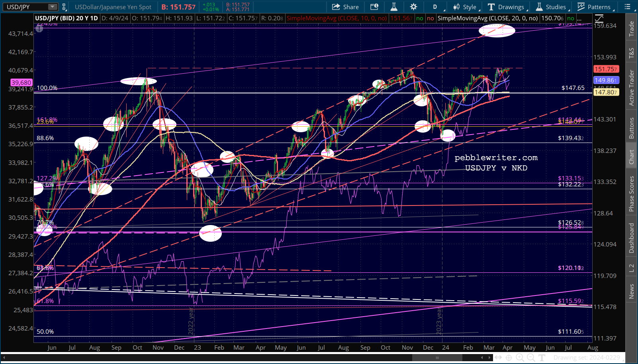Click the 50.0% Fibonacci label

[x=45, y=332]
